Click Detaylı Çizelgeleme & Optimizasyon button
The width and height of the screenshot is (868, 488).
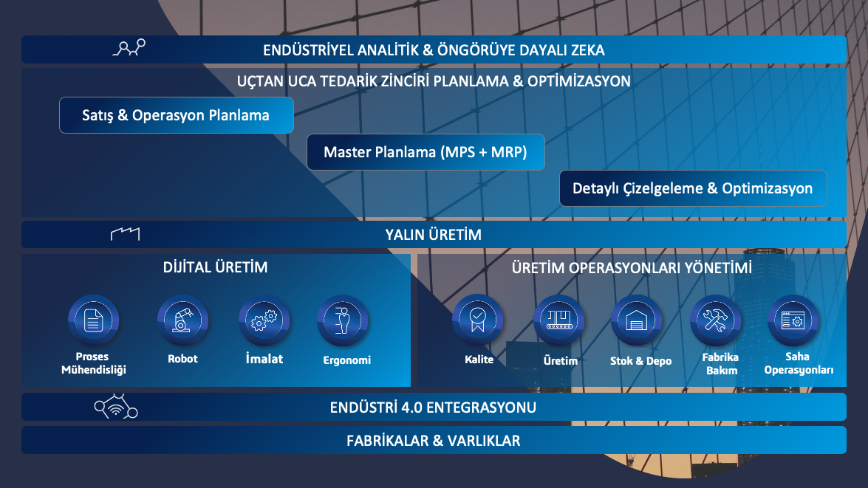tap(693, 188)
